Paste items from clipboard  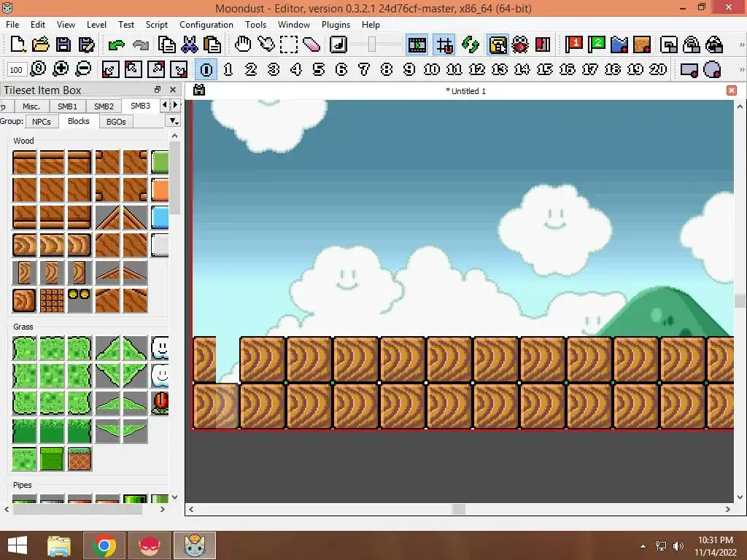(212, 44)
